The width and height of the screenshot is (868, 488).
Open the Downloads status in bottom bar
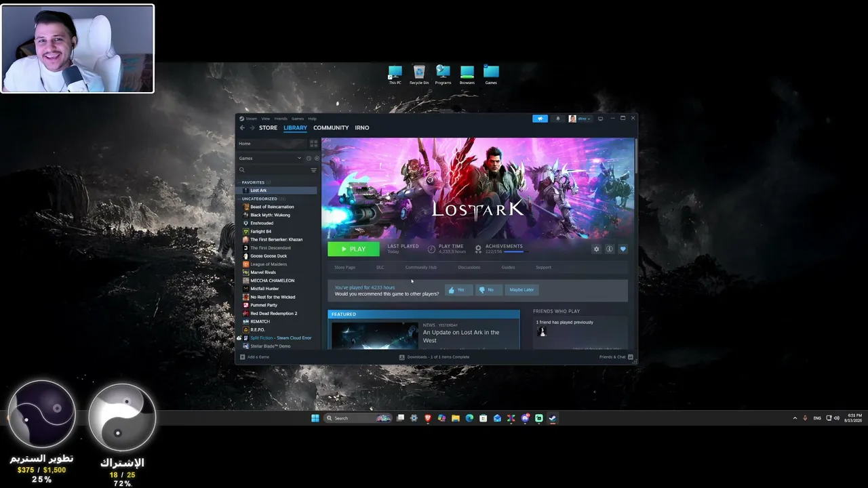[434, 357]
